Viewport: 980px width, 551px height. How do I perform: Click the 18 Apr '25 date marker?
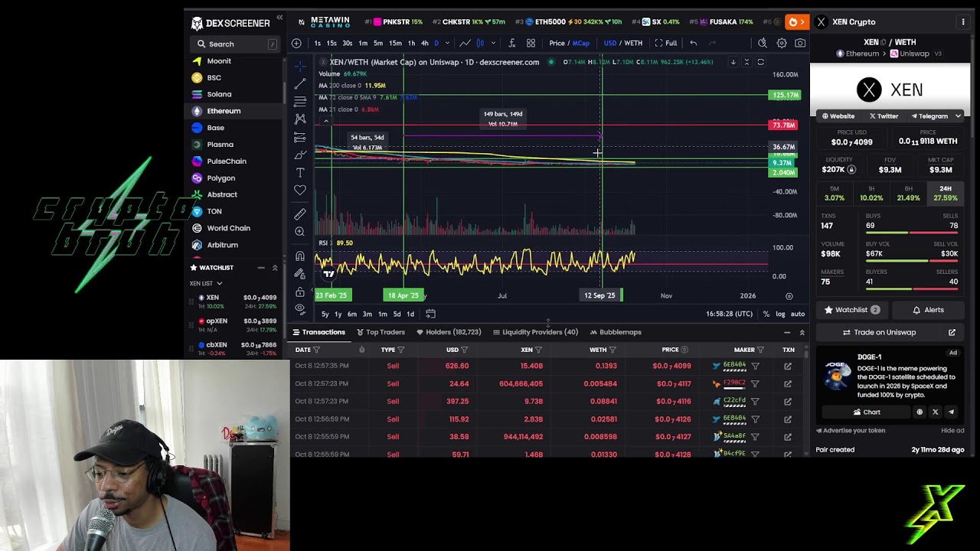[403, 295]
